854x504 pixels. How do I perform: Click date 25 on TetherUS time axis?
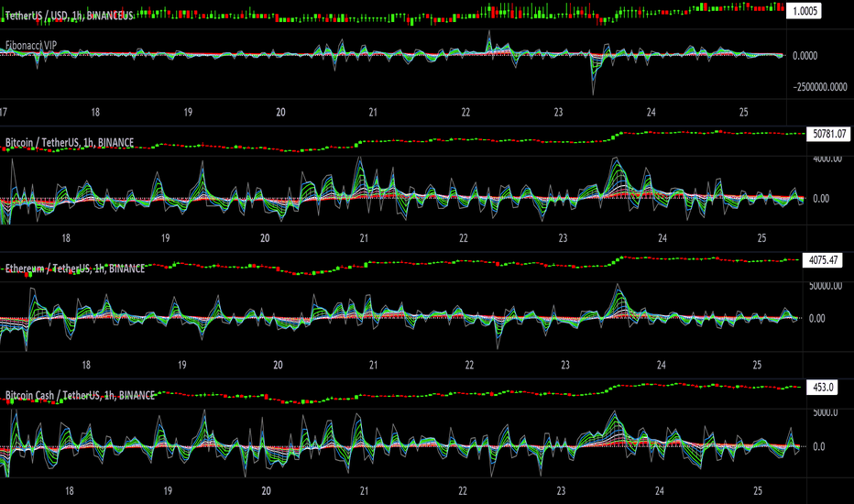(744, 112)
